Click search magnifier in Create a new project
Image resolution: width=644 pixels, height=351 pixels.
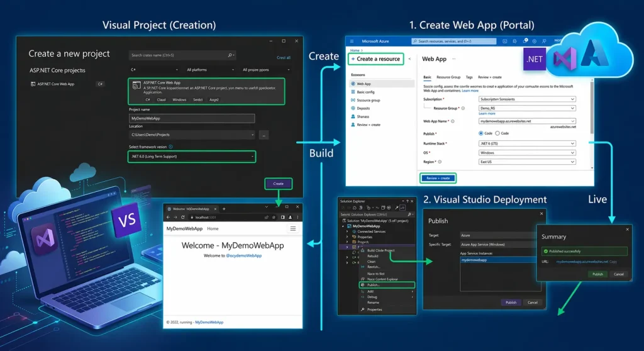230,55
